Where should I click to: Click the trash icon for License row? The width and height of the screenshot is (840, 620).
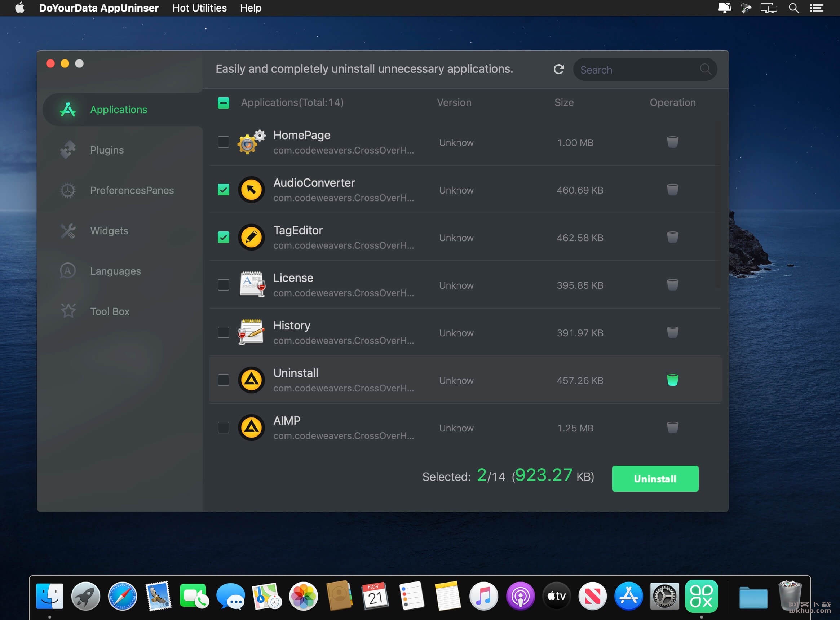pos(672,285)
